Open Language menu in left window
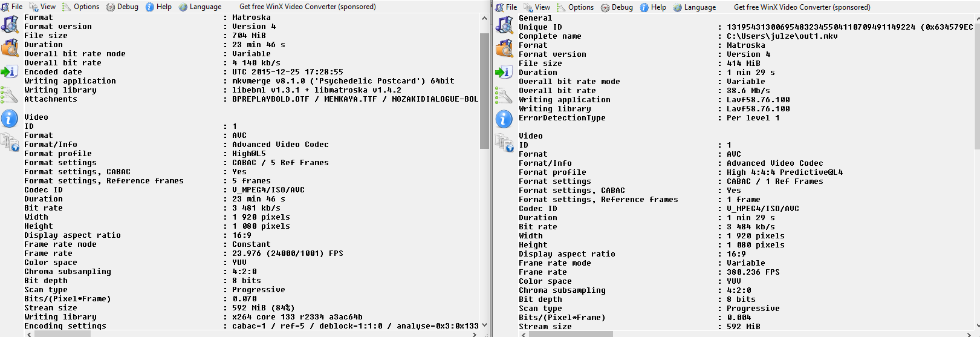 tap(200, 7)
